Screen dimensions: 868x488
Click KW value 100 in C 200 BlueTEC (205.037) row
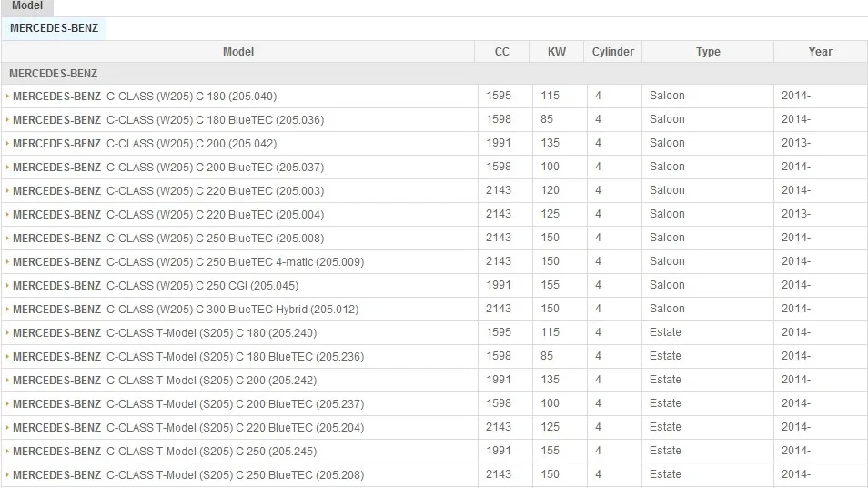pos(550,167)
